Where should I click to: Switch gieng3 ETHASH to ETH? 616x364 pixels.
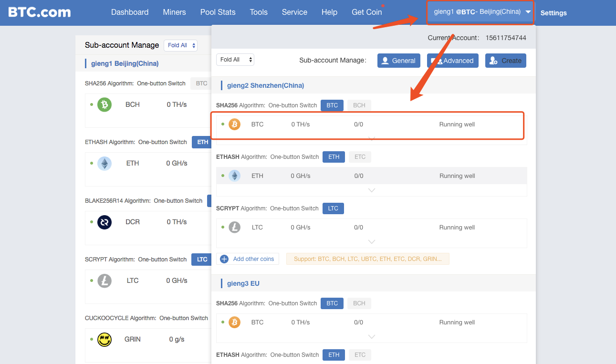334,355
